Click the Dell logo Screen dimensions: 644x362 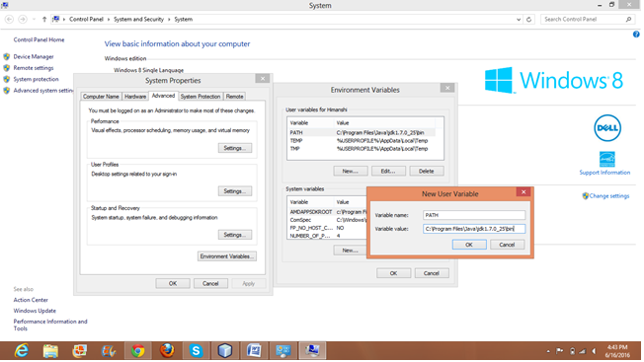click(607, 128)
